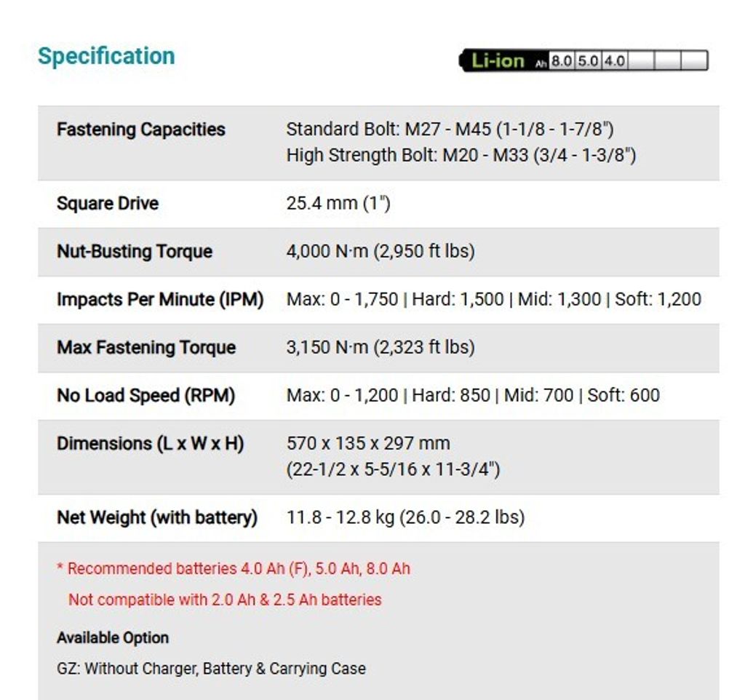Click the Li-ion battery label icon

click(498, 60)
